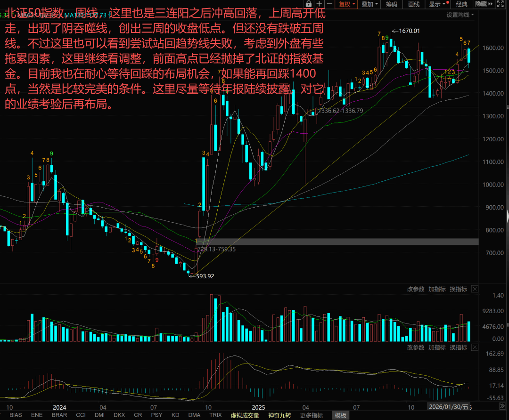Zoom out chart with minus icon

click(330, 4)
